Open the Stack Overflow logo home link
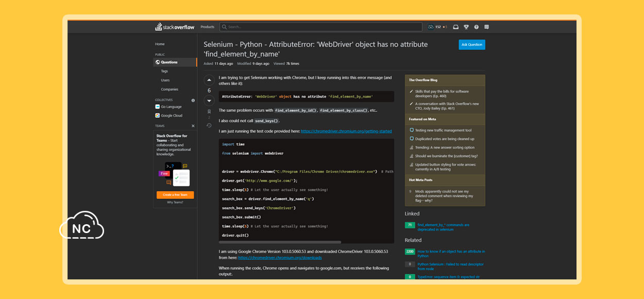 tap(175, 27)
